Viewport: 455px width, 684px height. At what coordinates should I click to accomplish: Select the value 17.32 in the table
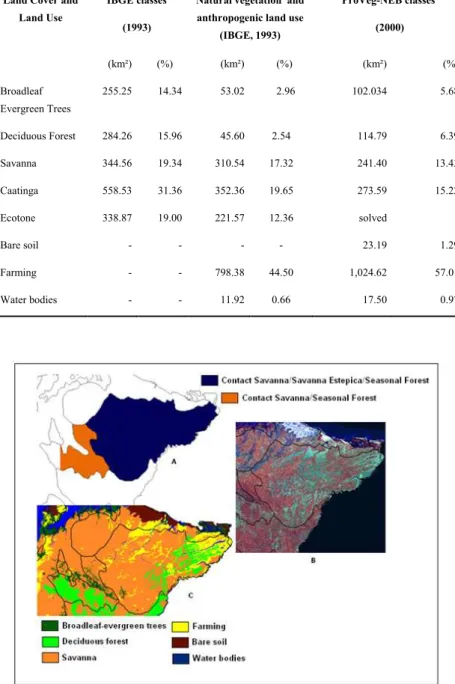click(281, 164)
